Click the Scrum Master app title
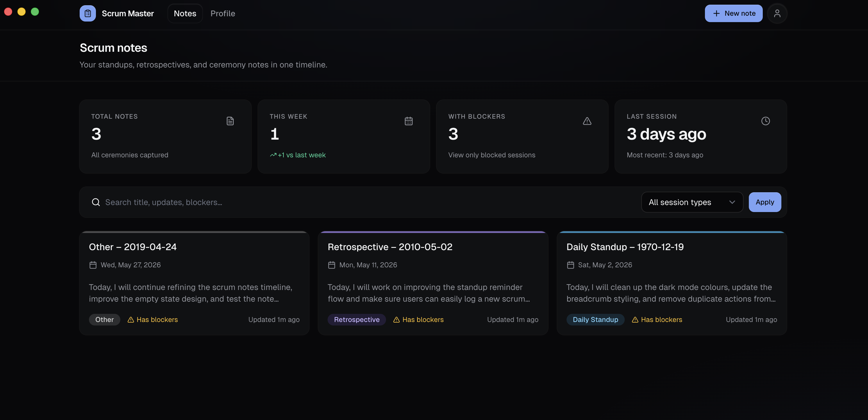This screenshot has height=420, width=868. pos(128,13)
